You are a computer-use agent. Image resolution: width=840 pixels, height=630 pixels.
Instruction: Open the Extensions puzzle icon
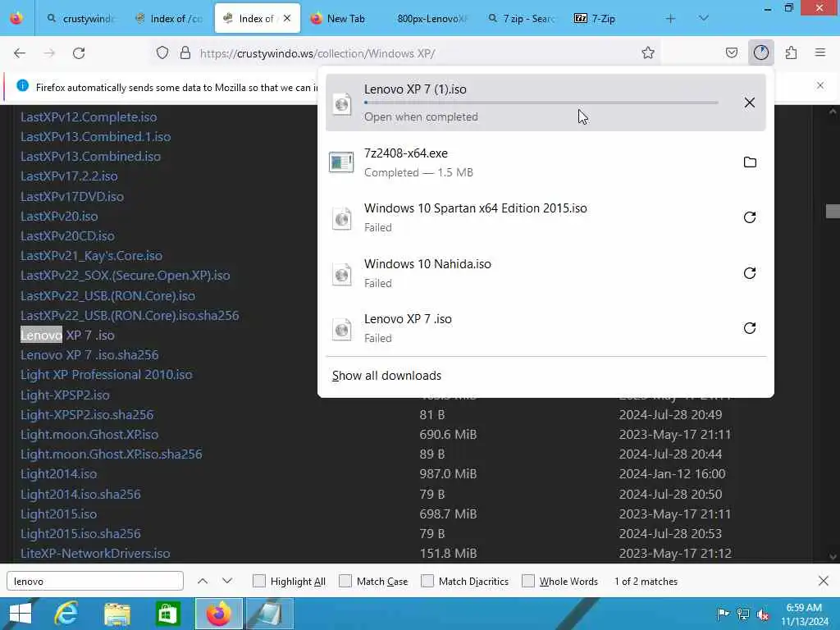click(x=791, y=52)
